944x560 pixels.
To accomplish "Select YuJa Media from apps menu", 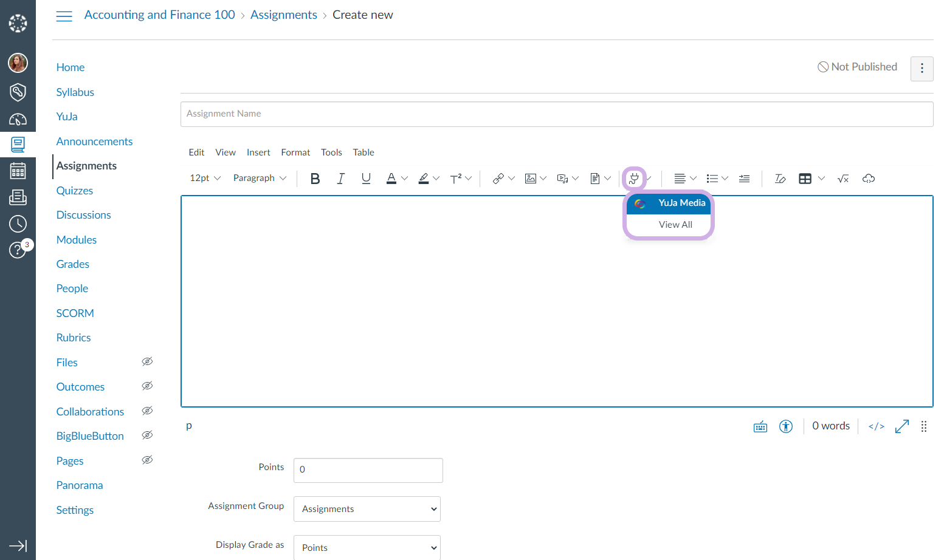I will pyautogui.click(x=669, y=203).
